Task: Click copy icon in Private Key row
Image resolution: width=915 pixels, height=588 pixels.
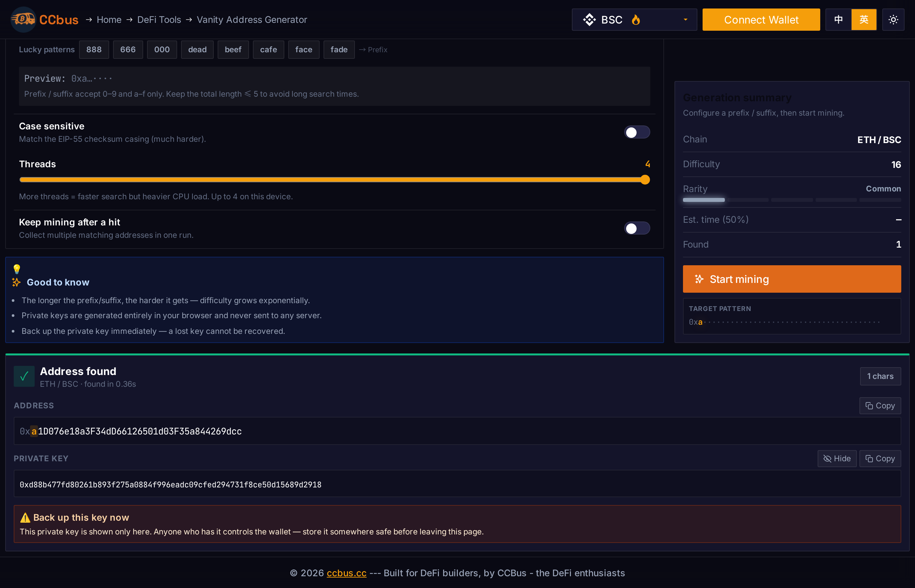Action: pyautogui.click(x=869, y=459)
